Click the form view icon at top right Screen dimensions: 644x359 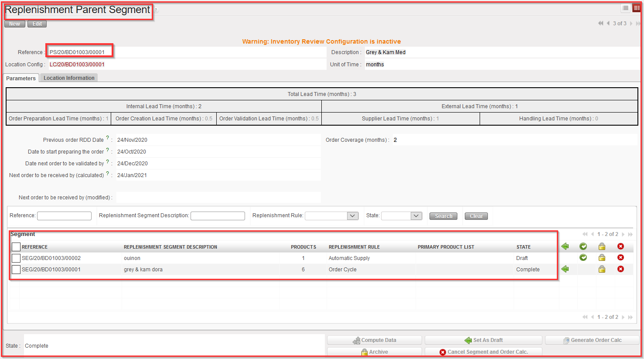click(x=637, y=8)
